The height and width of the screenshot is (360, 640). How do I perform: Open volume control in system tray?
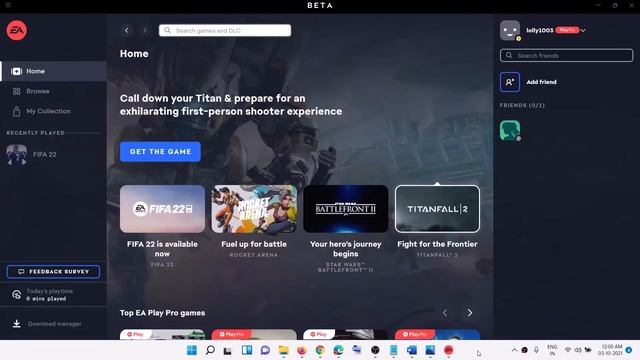pos(578,350)
